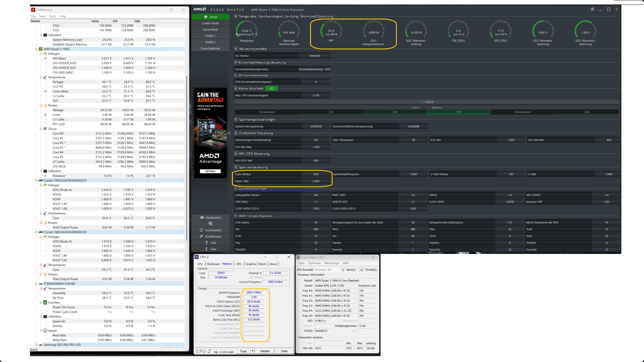Switch to the SPD tab in CPU-Z
Viewport: 644px width, 362px height.
click(x=239, y=264)
